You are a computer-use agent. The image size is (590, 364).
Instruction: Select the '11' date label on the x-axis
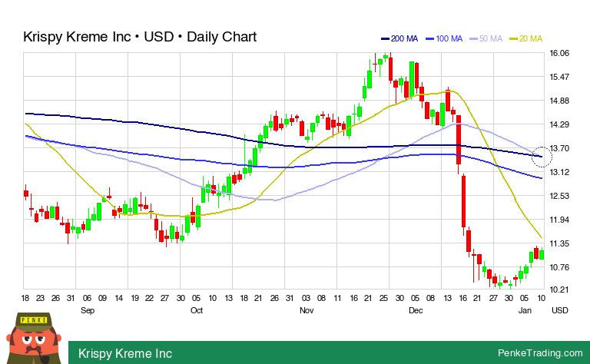(x=337, y=298)
